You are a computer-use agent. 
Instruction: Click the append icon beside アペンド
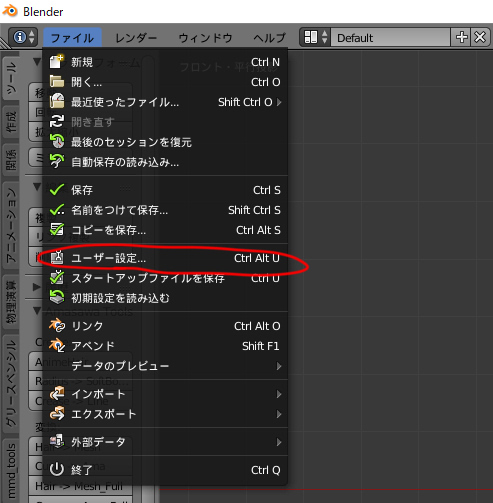[x=57, y=346]
